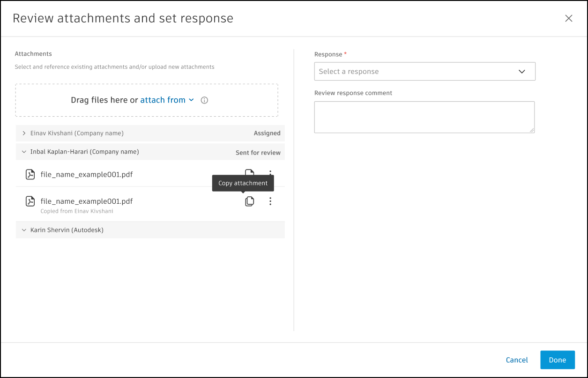This screenshot has height=378, width=588.
Task: Collapse the Inbal Kaplan-Harari section chevron
Action: [x=24, y=152]
